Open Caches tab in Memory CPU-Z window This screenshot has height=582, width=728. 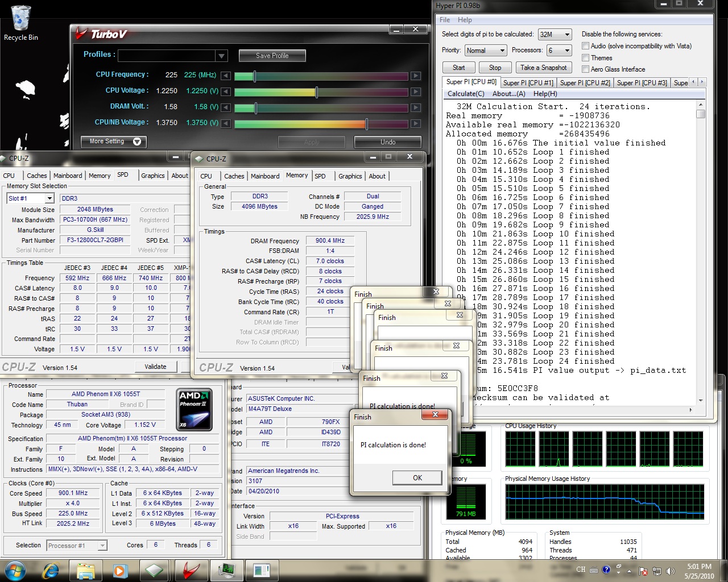(234, 176)
